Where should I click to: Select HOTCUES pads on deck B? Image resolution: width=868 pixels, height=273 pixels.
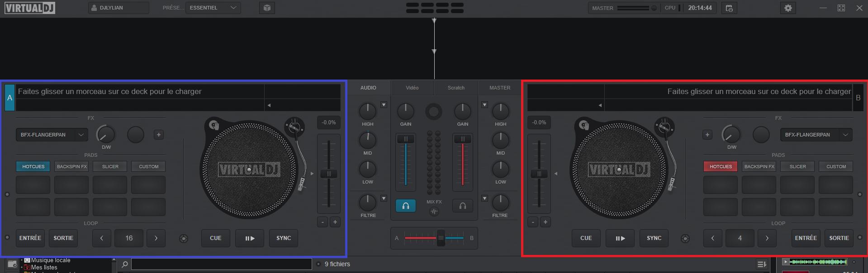point(721,166)
